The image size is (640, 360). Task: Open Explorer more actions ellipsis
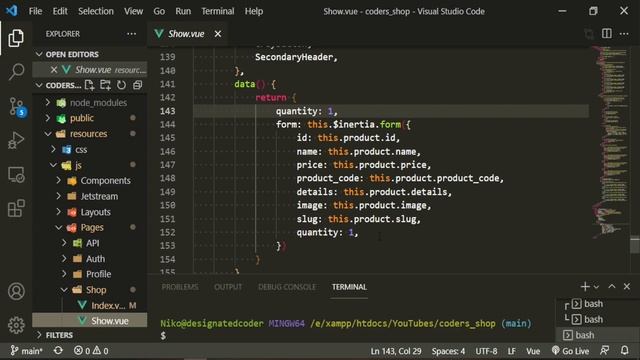click(x=131, y=34)
